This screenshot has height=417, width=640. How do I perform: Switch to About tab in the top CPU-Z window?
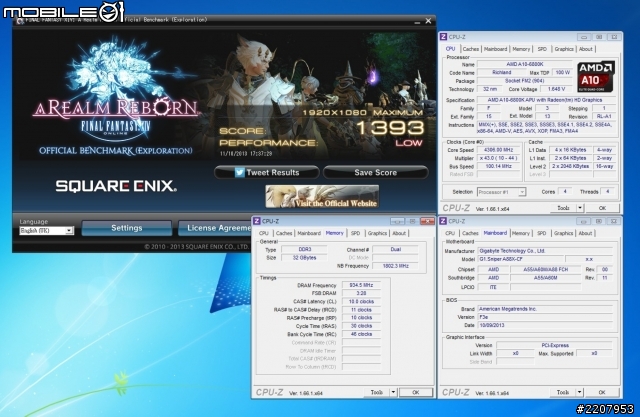(x=586, y=49)
